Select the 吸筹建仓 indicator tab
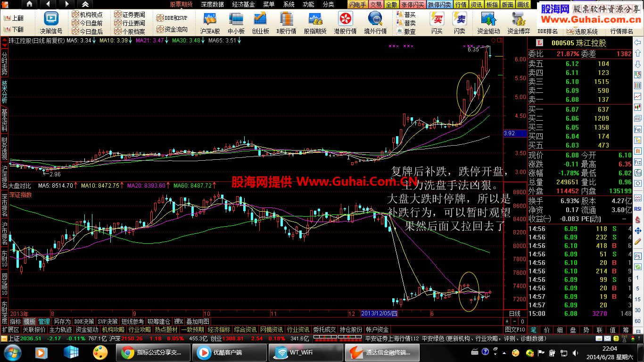Image resolution: width=644 pixels, height=362 pixels. (x=159, y=321)
